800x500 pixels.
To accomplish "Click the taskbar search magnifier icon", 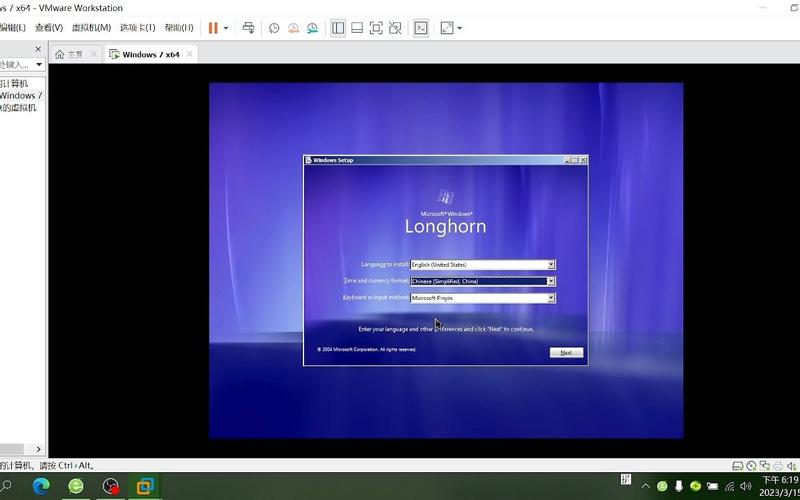I will [7, 486].
